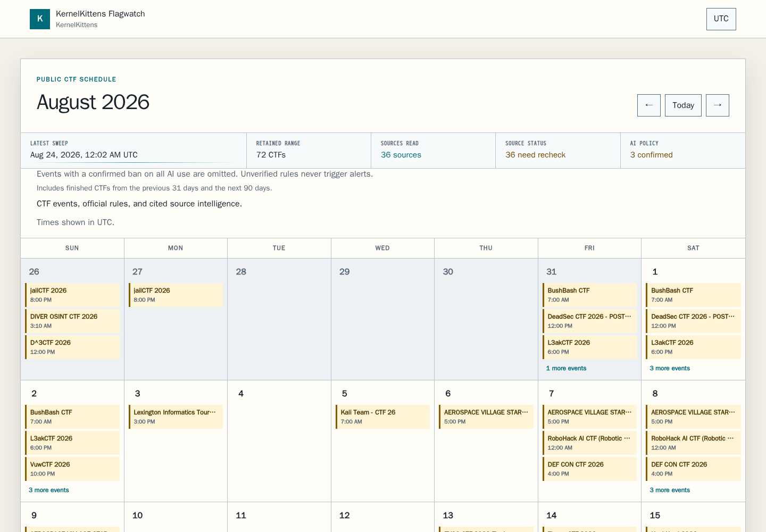
Task: Open the 36 sources link
Action: [x=401, y=155]
